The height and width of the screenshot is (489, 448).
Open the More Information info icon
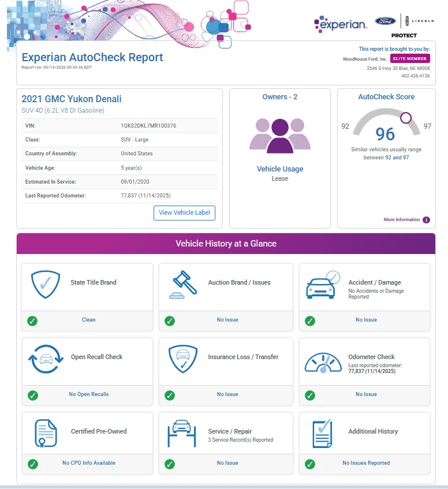click(426, 220)
